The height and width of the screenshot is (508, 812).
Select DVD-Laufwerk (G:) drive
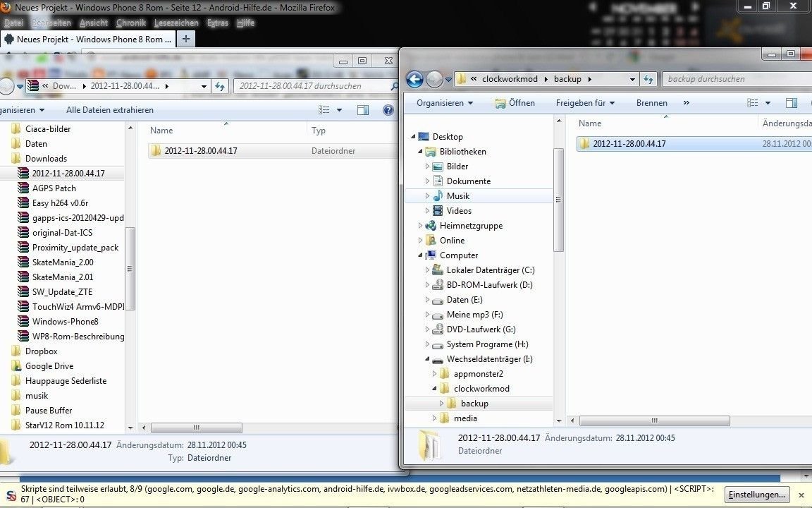[481, 329]
